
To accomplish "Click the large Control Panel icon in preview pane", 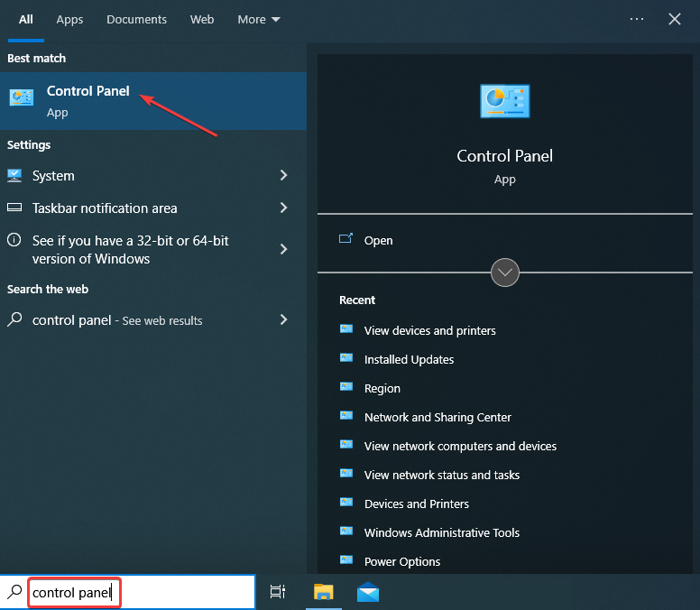I will (504, 101).
